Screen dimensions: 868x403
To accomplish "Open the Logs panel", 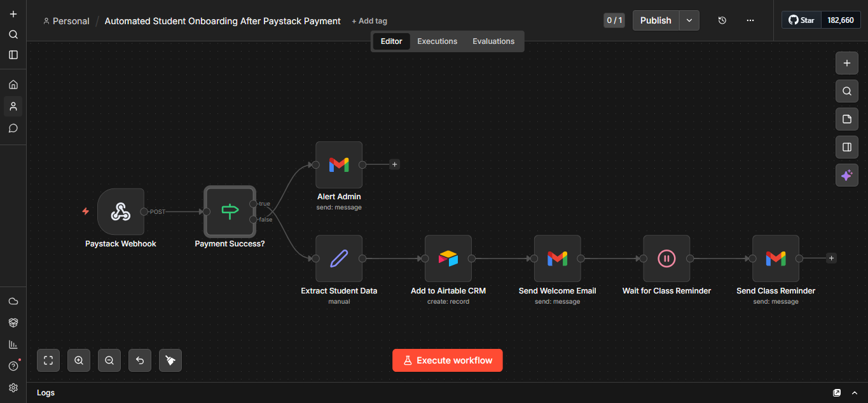I will (46, 393).
